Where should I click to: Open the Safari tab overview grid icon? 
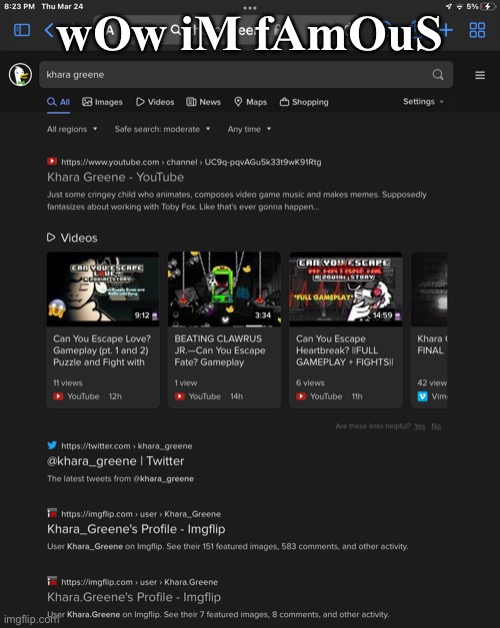click(x=477, y=30)
